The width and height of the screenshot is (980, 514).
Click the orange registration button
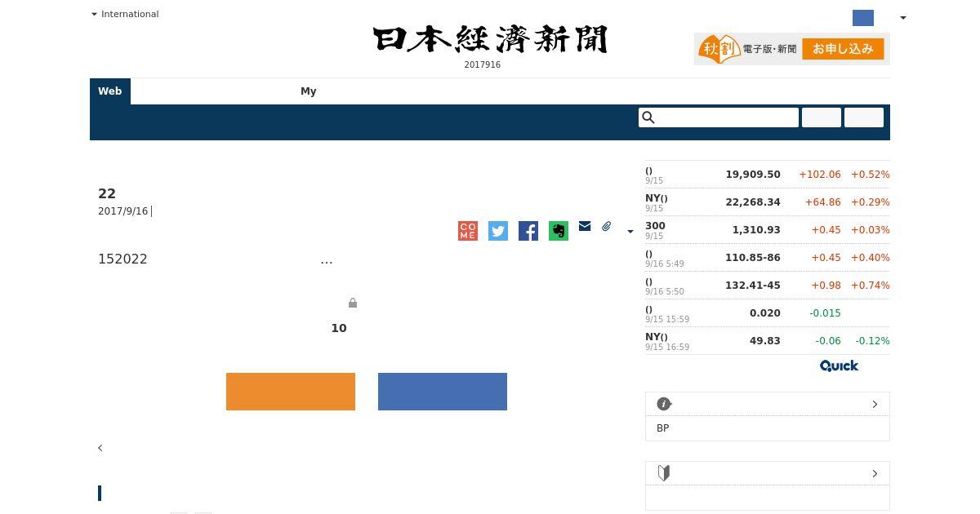point(291,392)
